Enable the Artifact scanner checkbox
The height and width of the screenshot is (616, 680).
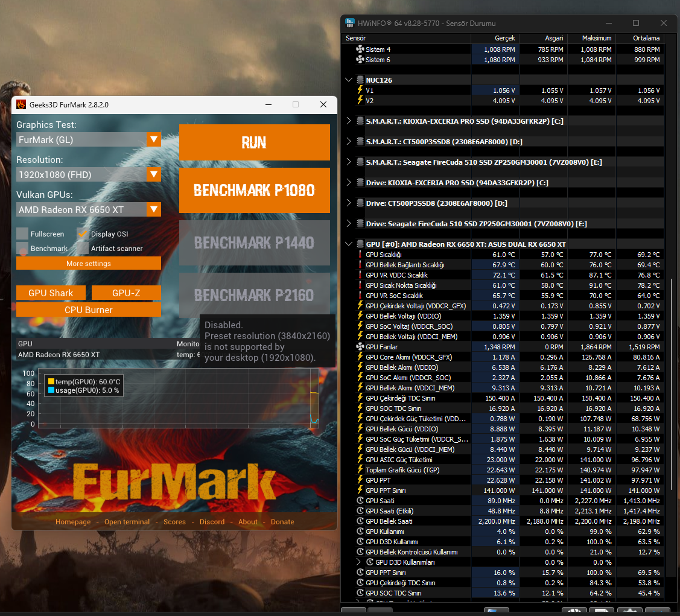click(x=83, y=249)
